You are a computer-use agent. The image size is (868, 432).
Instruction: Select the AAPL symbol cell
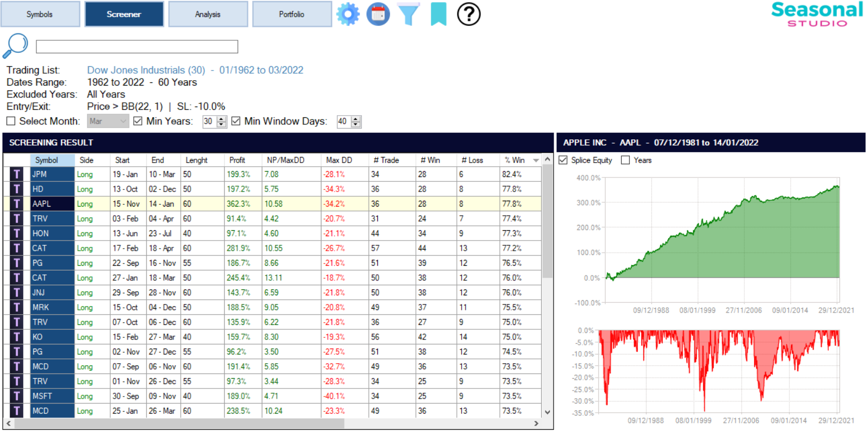point(52,204)
